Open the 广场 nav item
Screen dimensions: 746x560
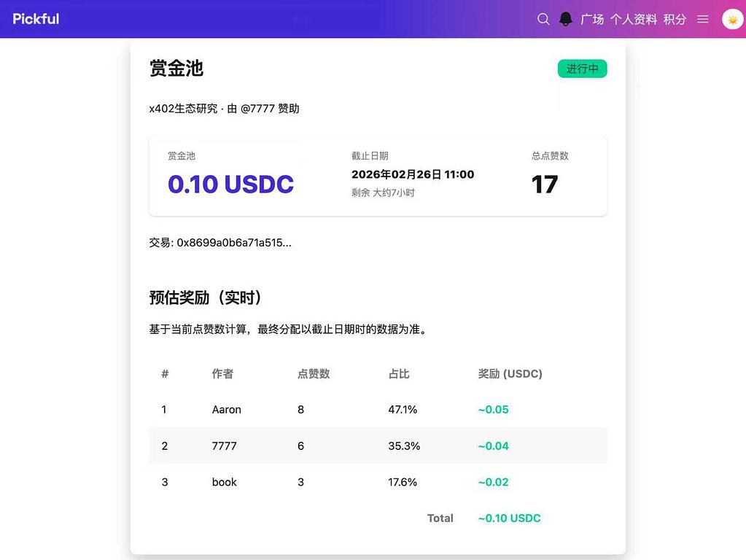point(592,19)
